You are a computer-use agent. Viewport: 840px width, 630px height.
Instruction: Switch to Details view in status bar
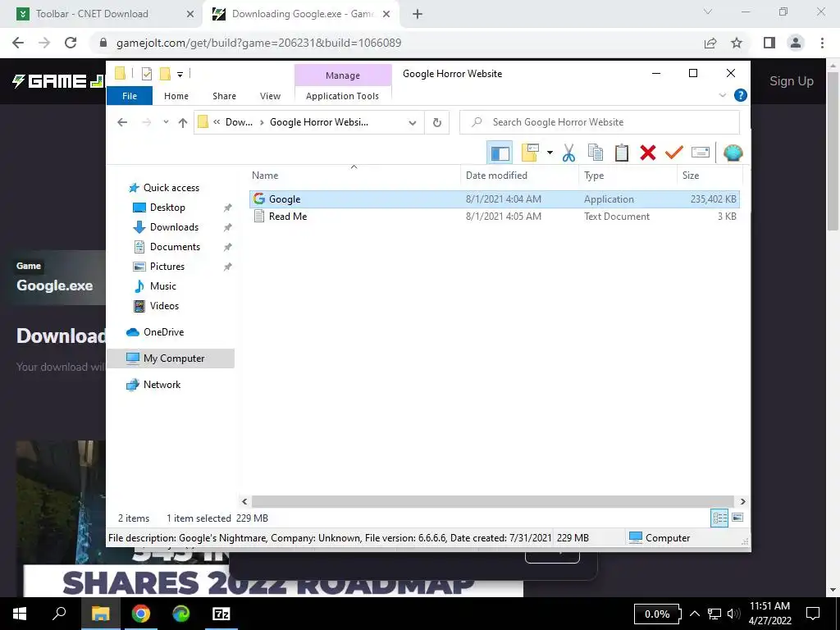point(719,518)
